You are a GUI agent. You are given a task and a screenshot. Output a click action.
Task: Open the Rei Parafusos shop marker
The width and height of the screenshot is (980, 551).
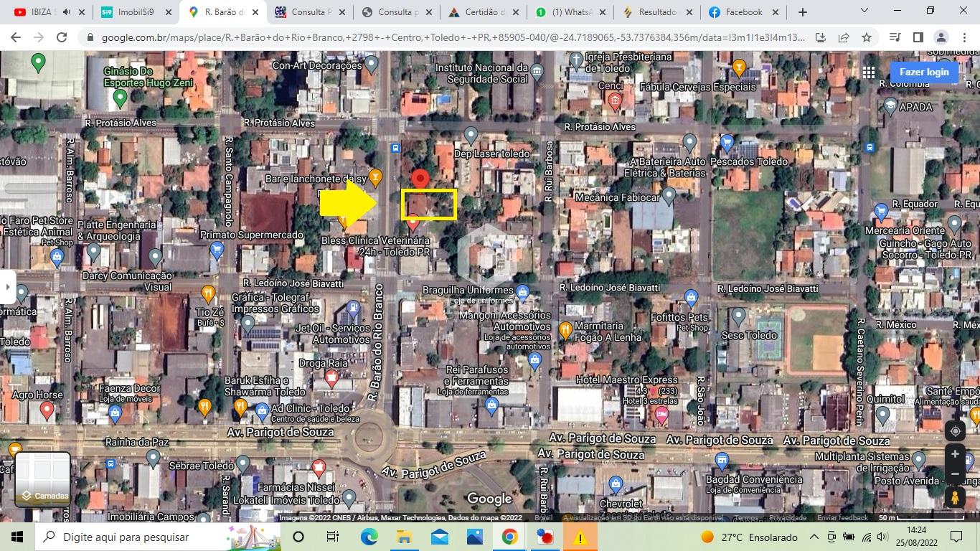click(x=491, y=407)
